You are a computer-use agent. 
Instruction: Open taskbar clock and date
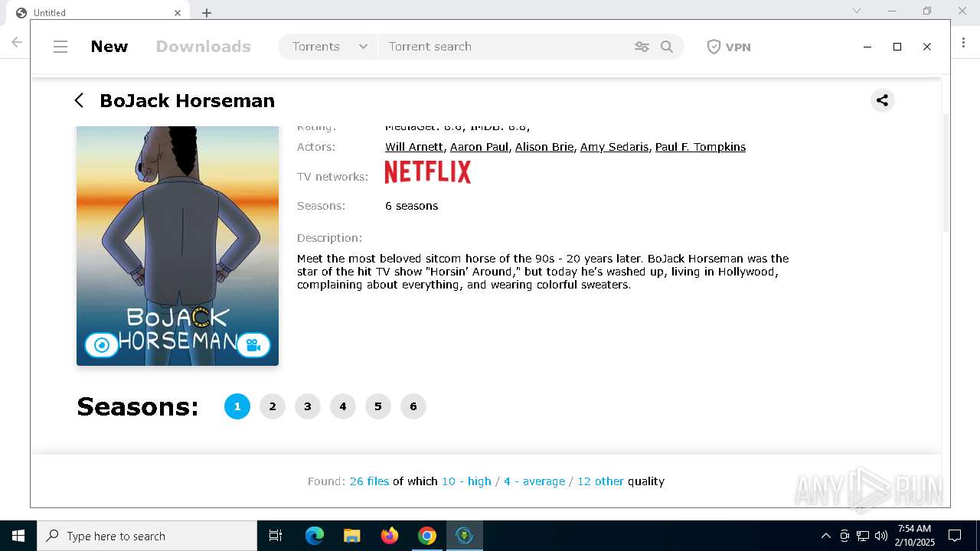click(914, 536)
